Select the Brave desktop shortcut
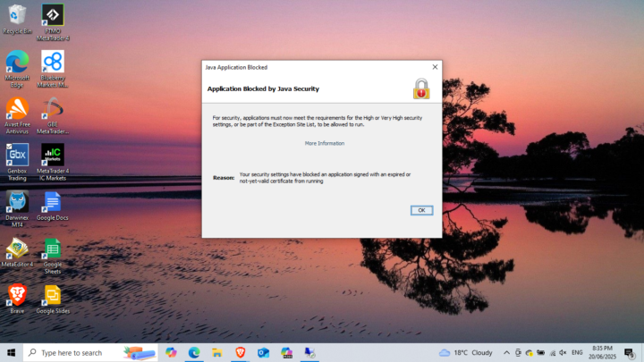Screen dimensions: 644x362 (17, 299)
